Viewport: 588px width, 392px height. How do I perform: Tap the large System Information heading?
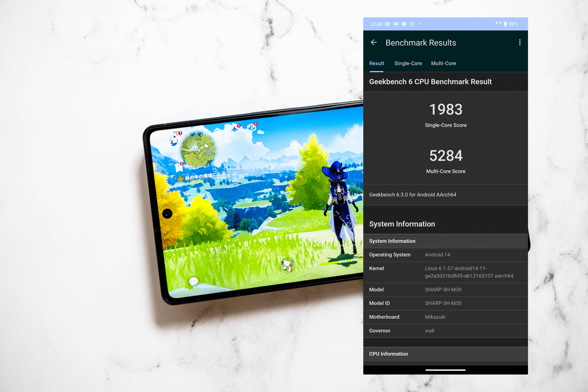(402, 224)
